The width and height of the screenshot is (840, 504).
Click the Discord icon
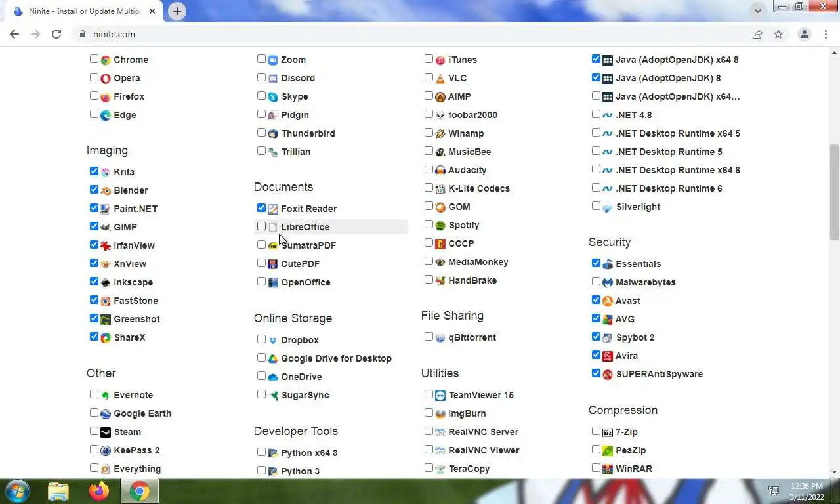(273, 78)
